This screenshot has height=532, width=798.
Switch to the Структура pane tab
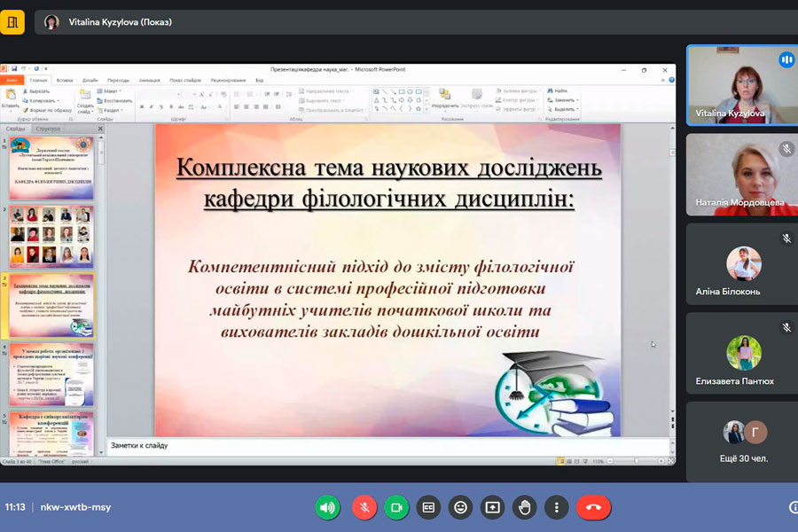48,129
